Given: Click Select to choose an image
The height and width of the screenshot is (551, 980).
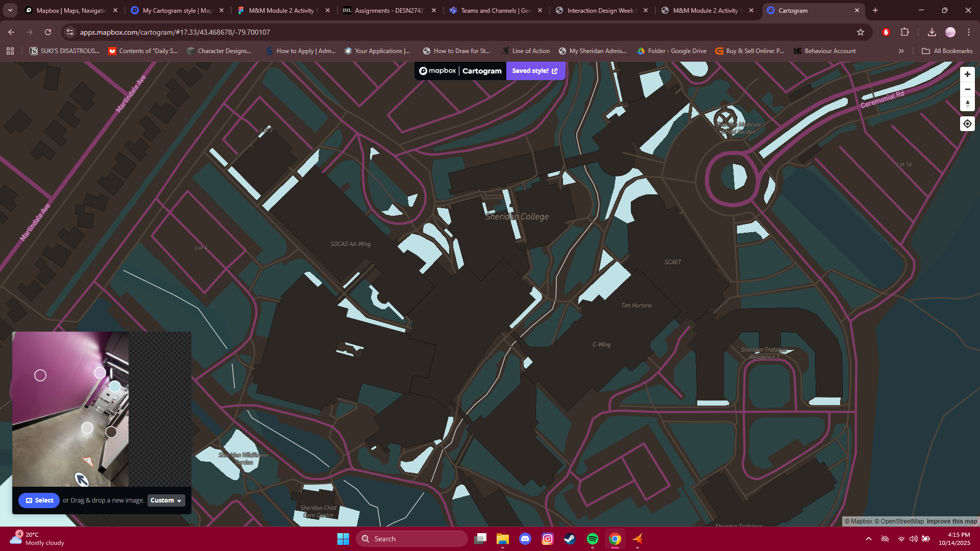Looking at the screenshot, I should (x=39, y=500).
